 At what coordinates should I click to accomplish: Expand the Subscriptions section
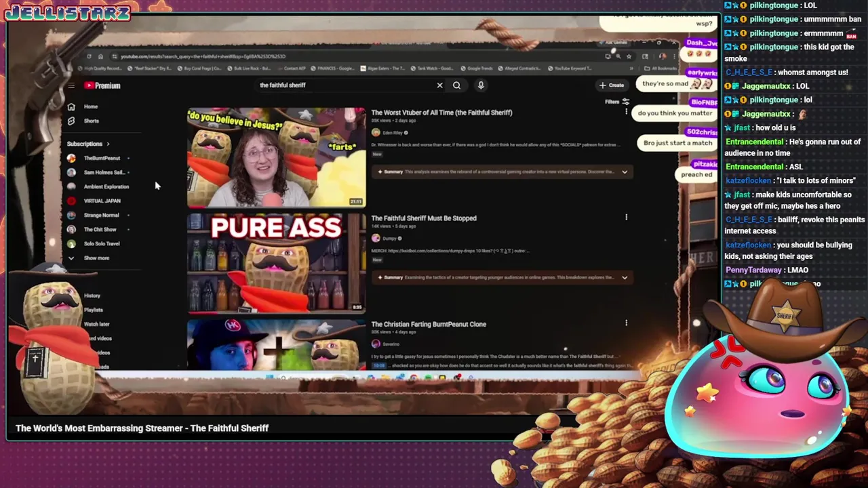(88, 144)
